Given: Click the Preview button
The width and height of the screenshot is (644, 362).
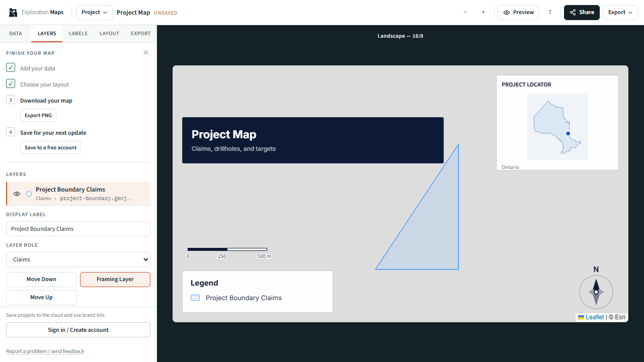Looking at the screenshot, I should click(519, 13).
